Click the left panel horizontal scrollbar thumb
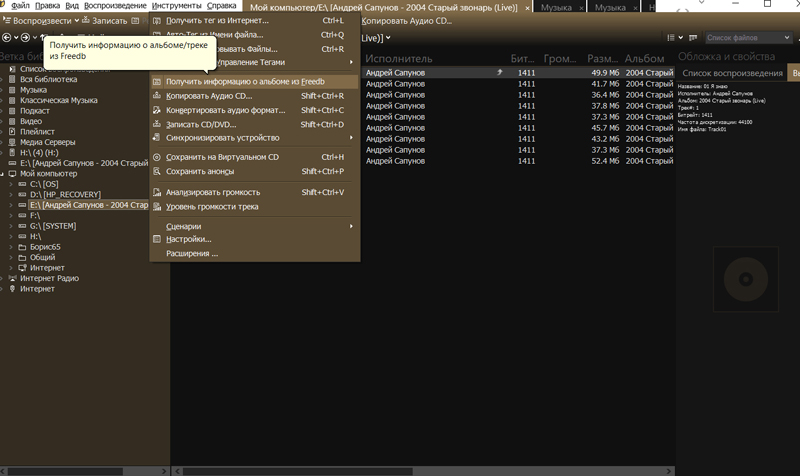The width and height of the screenshot is (800, 476). coord(65,471)
